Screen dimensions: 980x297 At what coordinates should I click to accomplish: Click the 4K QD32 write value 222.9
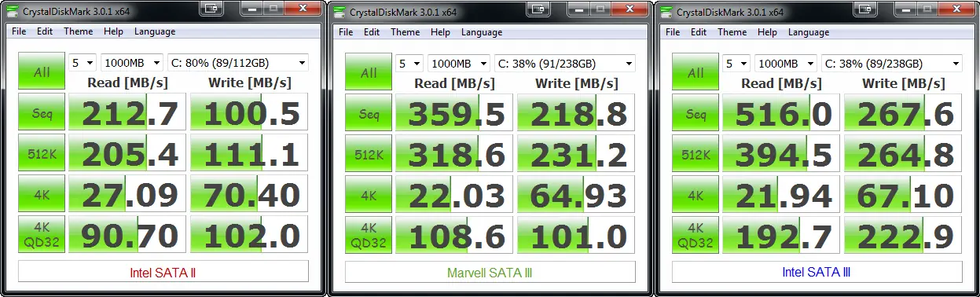tap(904, 235)
